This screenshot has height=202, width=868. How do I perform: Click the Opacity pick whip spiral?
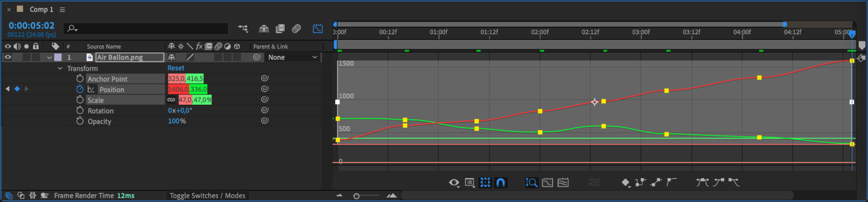click(x=264, y=121)
